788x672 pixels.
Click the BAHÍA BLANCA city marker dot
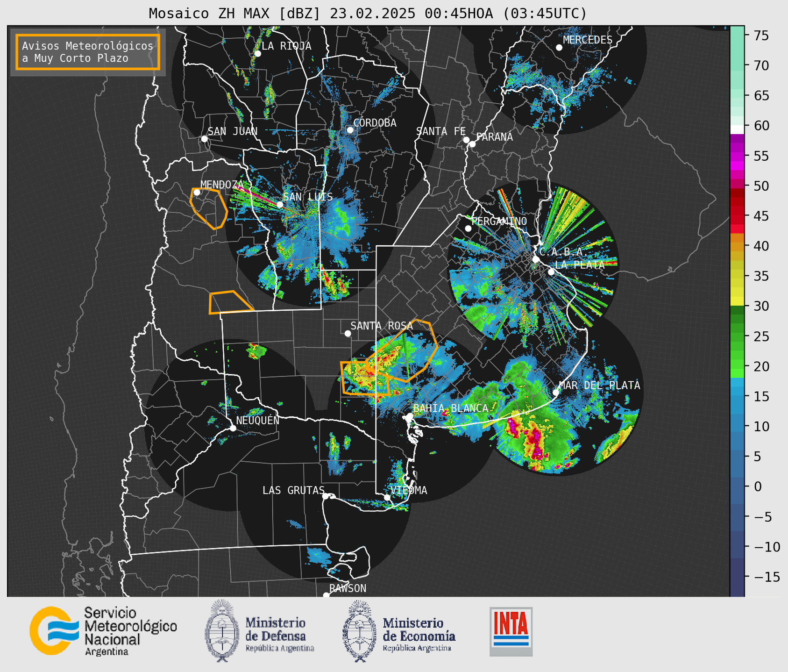(x=410, y=416)
